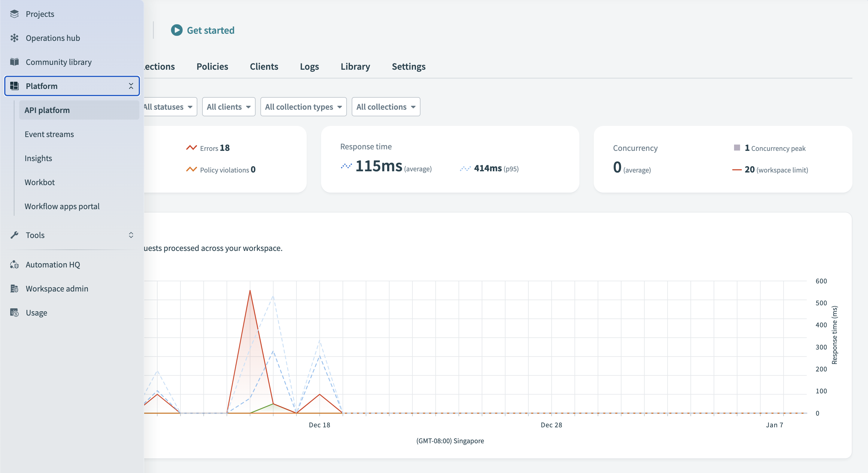Click the Workspace admin icon
This screenshot has height=473, width=868.
click(x=14, y=288)
